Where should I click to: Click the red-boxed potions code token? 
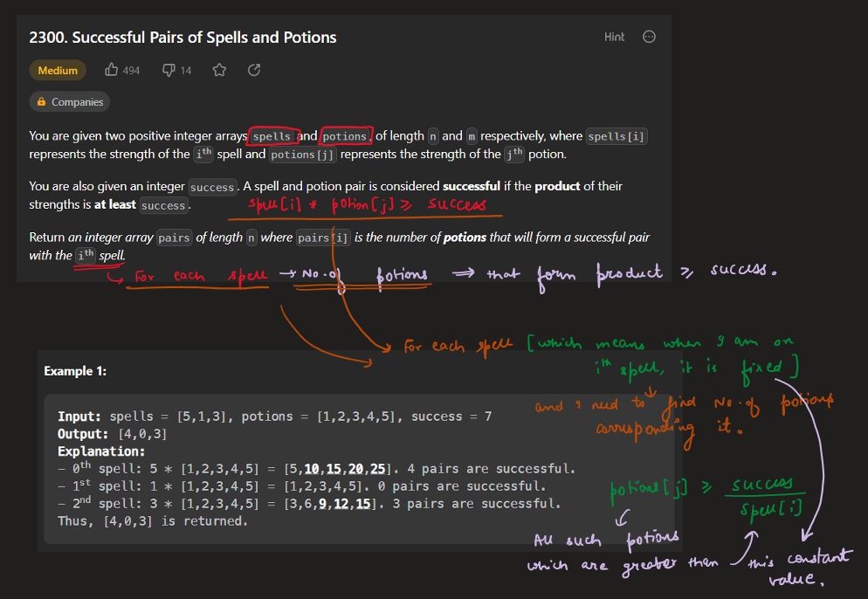coord(345,136)
